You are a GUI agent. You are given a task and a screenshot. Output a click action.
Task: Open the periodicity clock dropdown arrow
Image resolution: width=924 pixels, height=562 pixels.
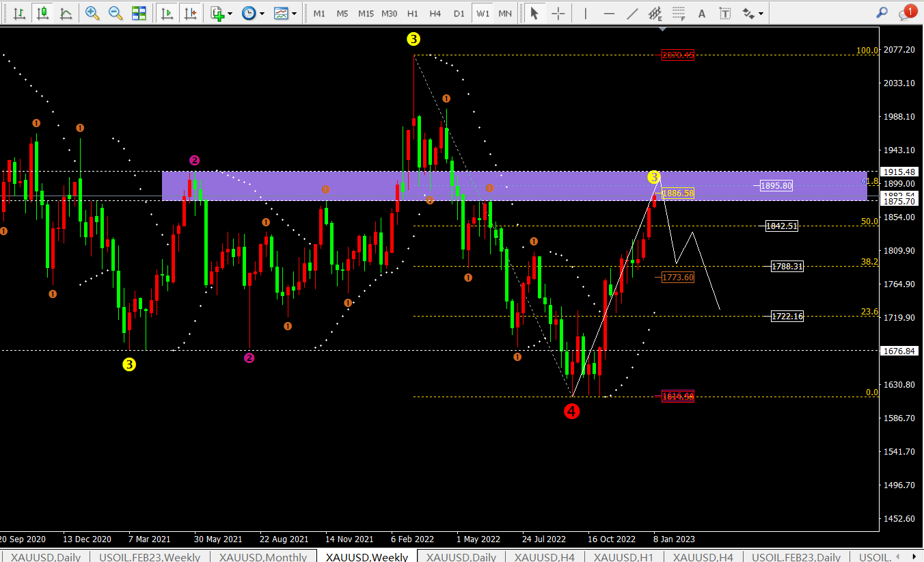pyautogui.click(x=262, y=13)
